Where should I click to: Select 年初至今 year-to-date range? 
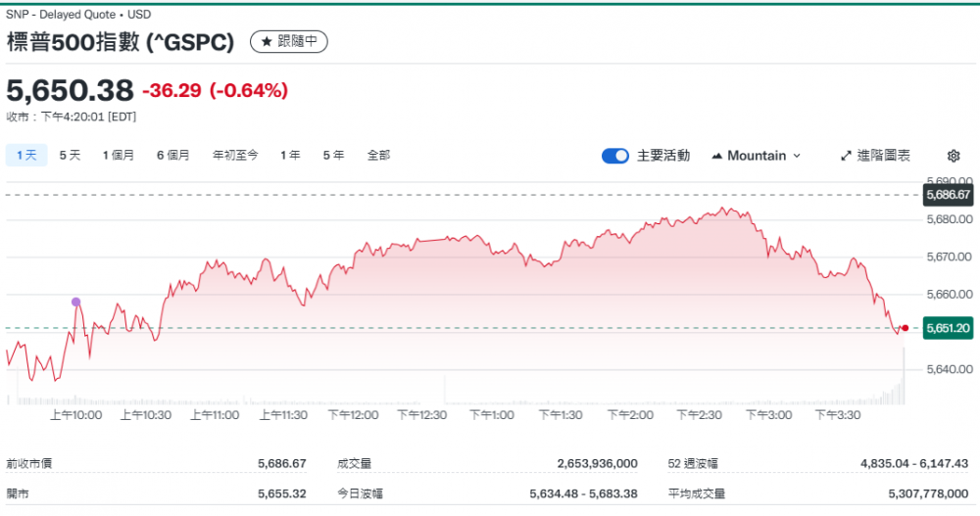(x=235, y=155)
